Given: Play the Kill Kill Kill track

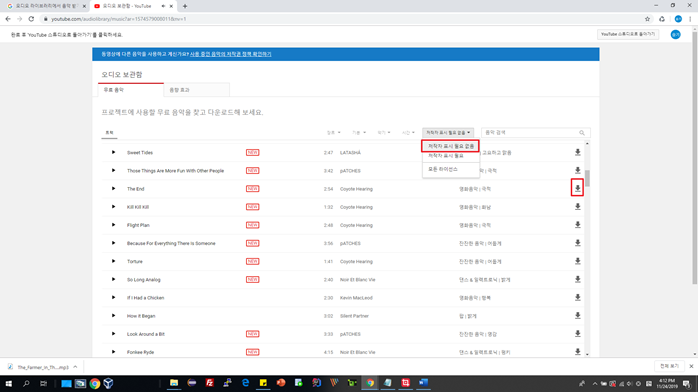Looking at the screenshot, I should (114, 206).
